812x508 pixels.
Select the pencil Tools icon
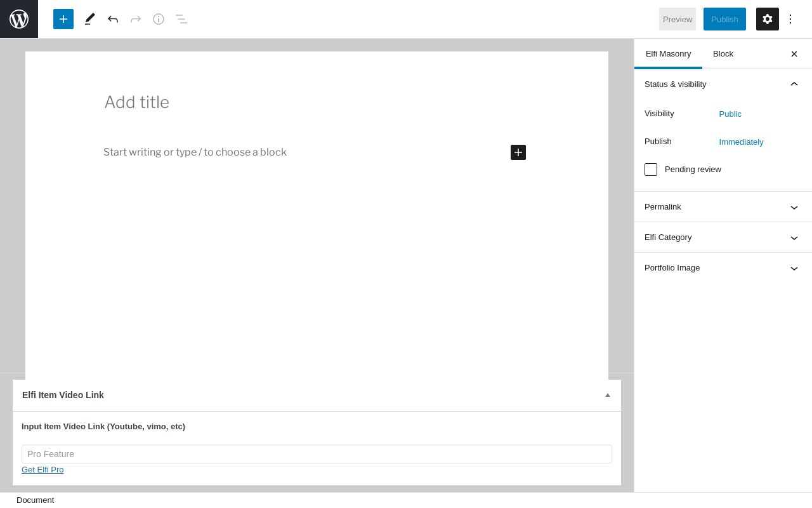tap(90, 19)
